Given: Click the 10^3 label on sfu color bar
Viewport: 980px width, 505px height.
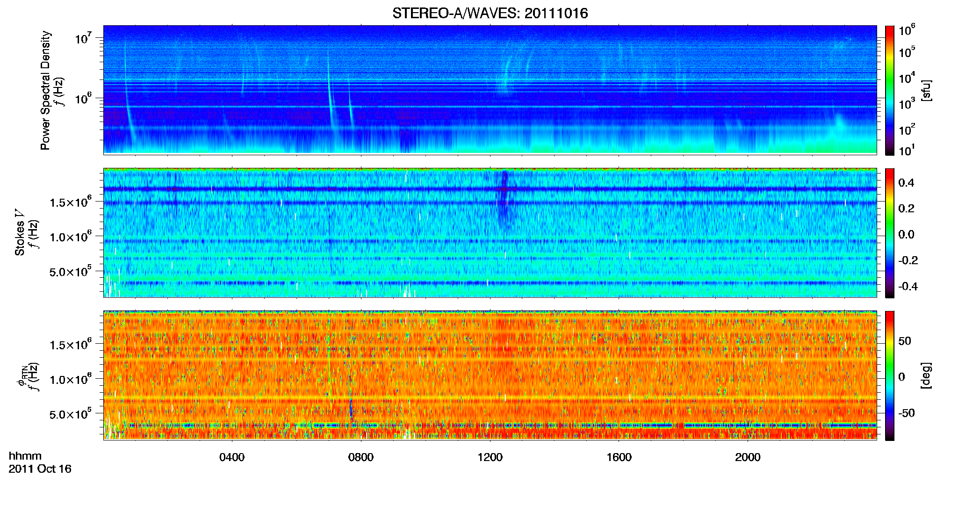Looking at the screenshot, I should tap(907, 103).
